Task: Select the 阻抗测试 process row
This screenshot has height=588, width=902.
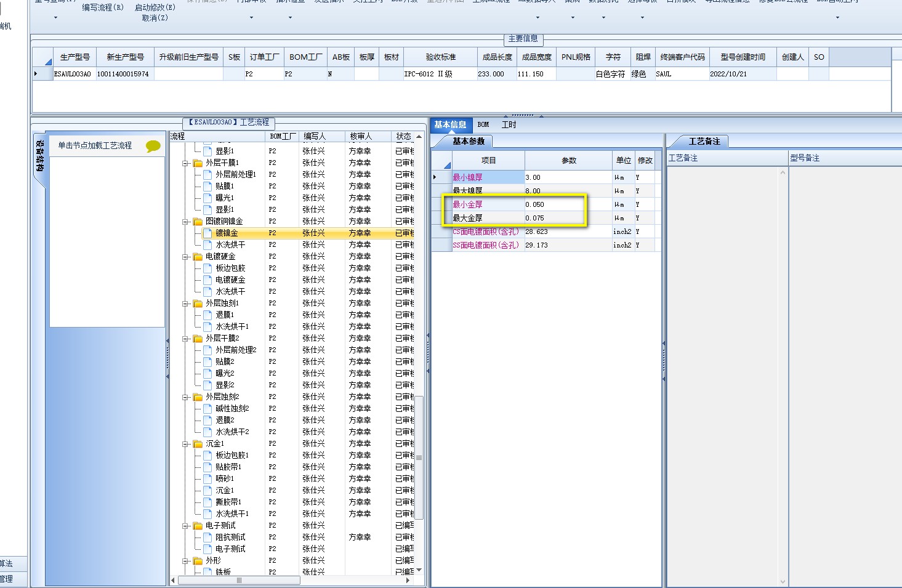Action: coord(292,538)
